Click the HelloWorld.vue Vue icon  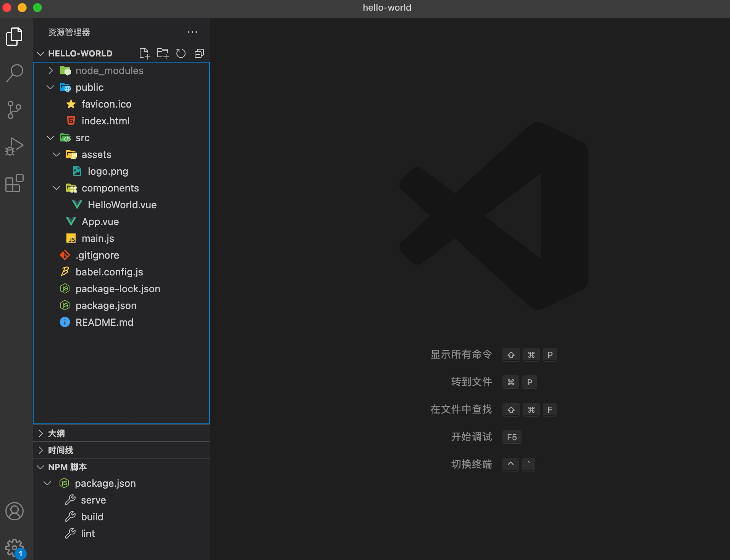pos(77,205)
